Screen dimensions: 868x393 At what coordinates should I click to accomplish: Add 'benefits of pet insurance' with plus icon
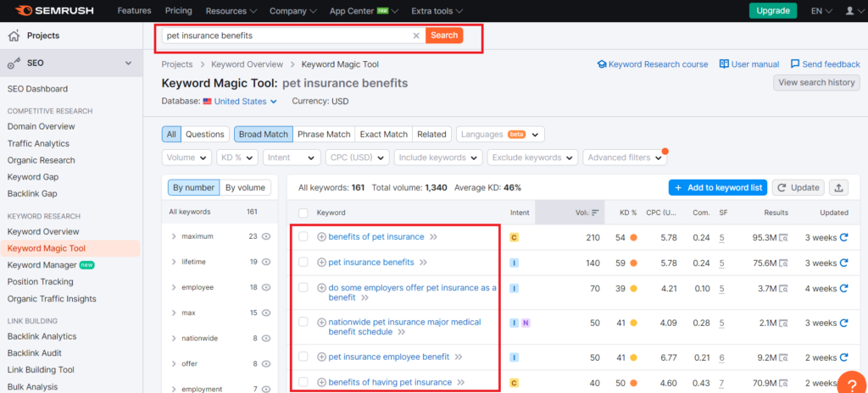[321, 237]
